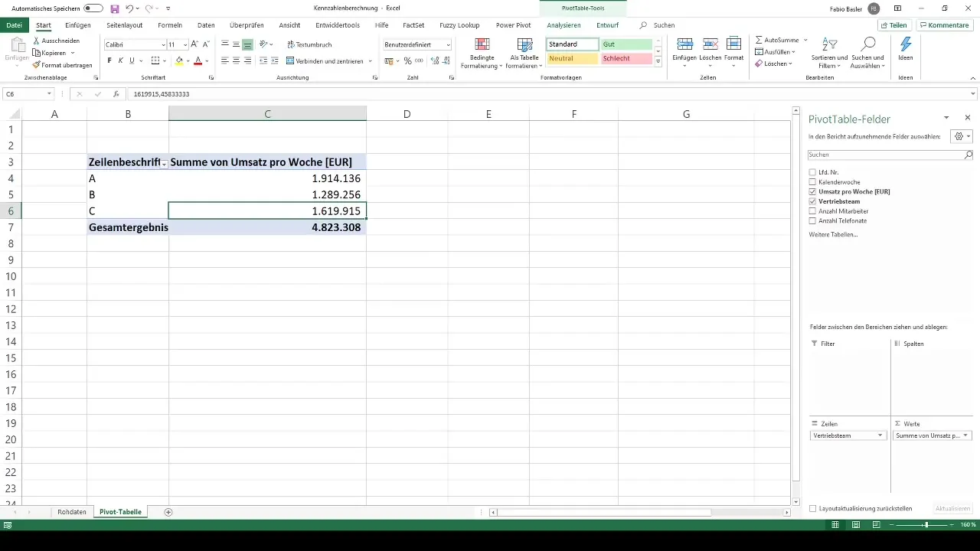Open the Analysieren PivotTable tab
The height and width of the screenshot is (551, 980).
coord(563,25)
